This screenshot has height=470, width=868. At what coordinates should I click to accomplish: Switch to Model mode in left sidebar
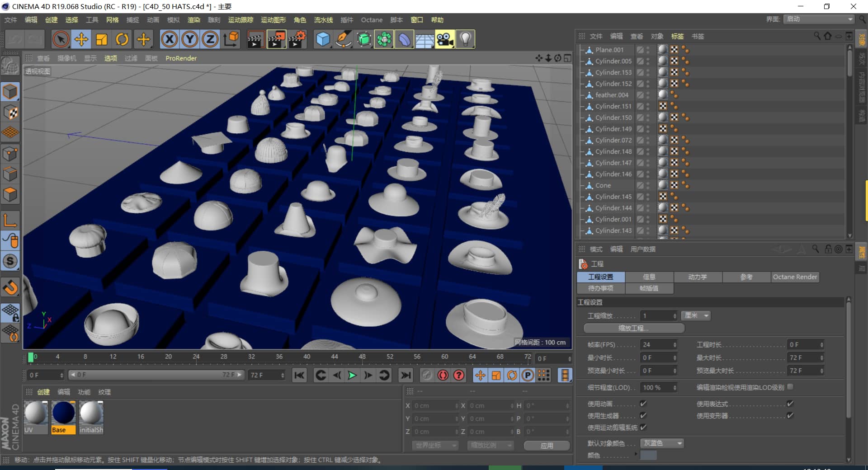[10, 92]
